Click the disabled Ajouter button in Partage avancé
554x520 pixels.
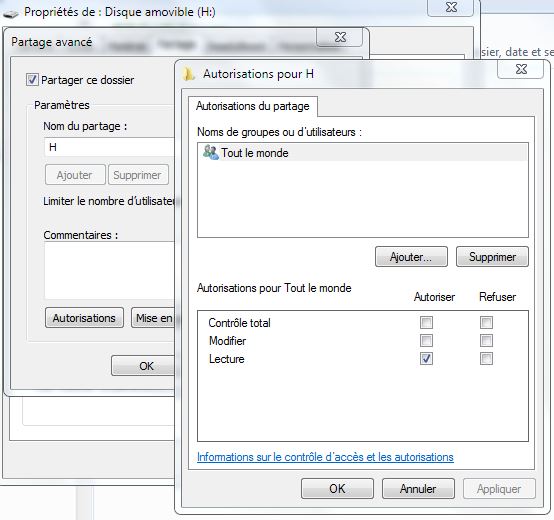pyautogui.click(x=75, y=175)
